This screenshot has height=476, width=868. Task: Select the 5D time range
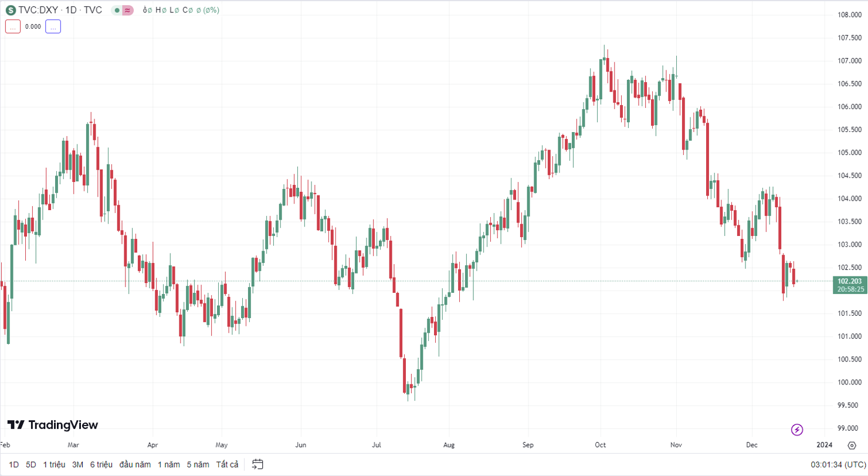click(31, 464)
